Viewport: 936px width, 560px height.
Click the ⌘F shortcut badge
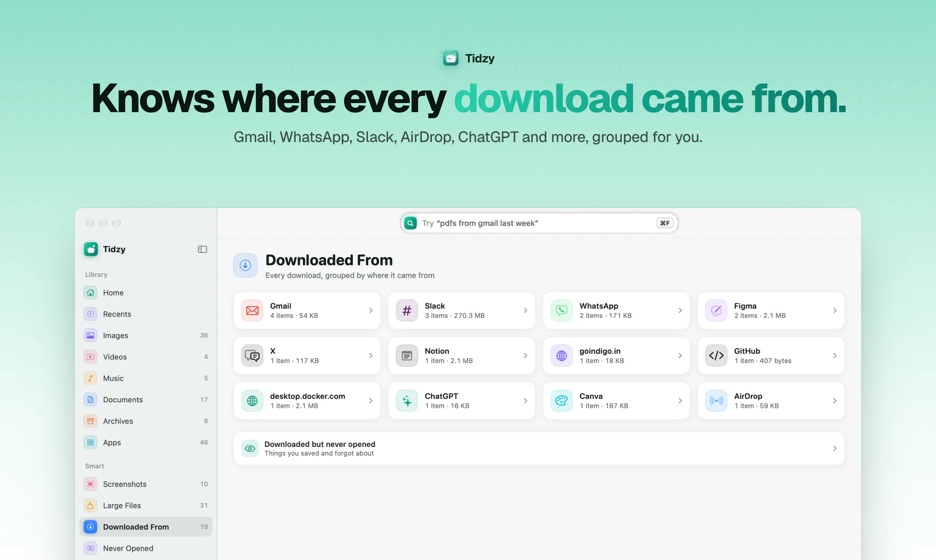(x=665, y=223)
